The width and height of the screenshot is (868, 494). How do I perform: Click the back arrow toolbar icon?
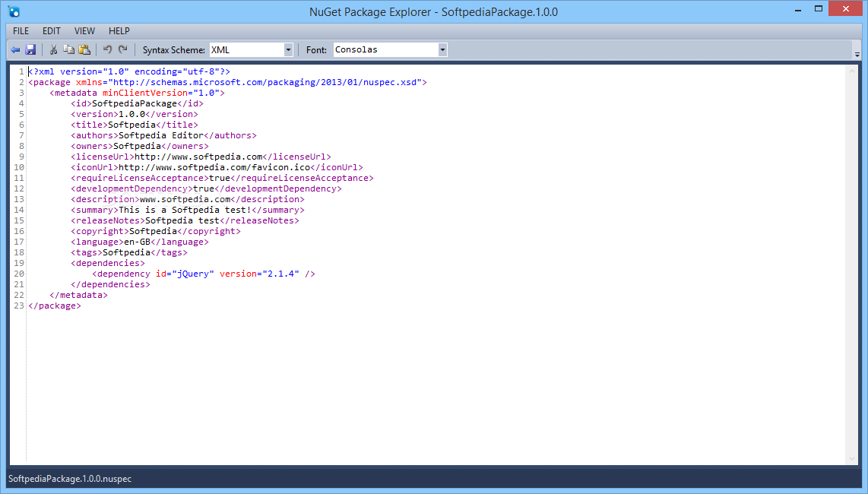(x=15, y=50)
